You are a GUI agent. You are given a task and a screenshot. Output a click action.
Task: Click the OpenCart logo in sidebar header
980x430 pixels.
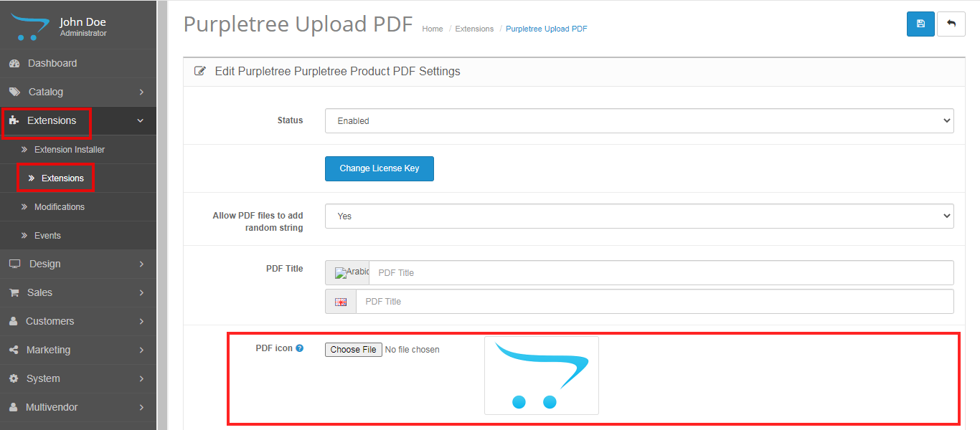[x=30, y=27]
